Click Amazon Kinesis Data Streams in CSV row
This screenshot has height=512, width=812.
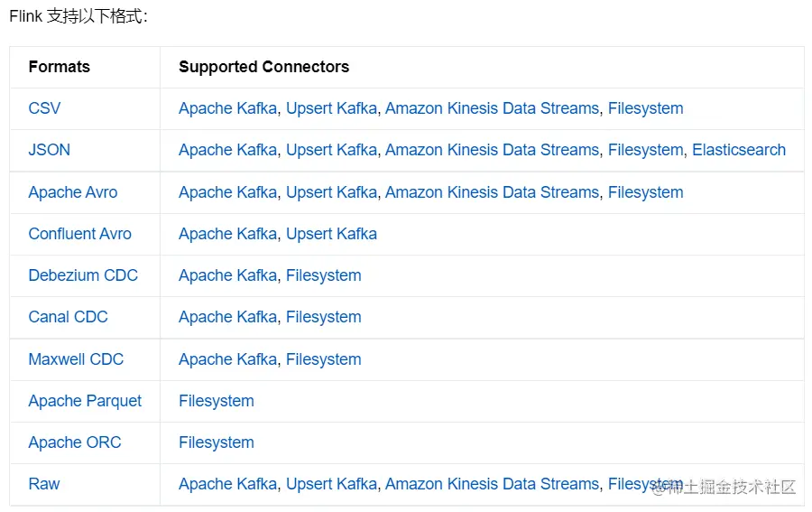point(492,108)
